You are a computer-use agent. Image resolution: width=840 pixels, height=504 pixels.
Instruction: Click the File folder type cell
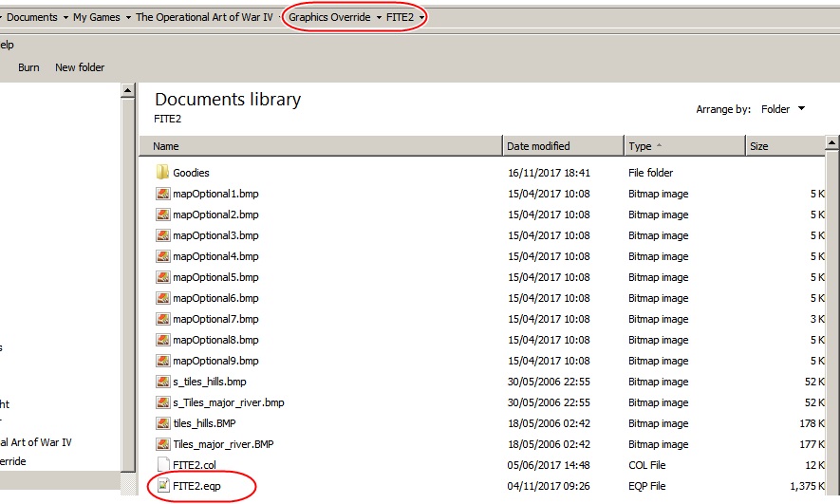tap(650, 173)
